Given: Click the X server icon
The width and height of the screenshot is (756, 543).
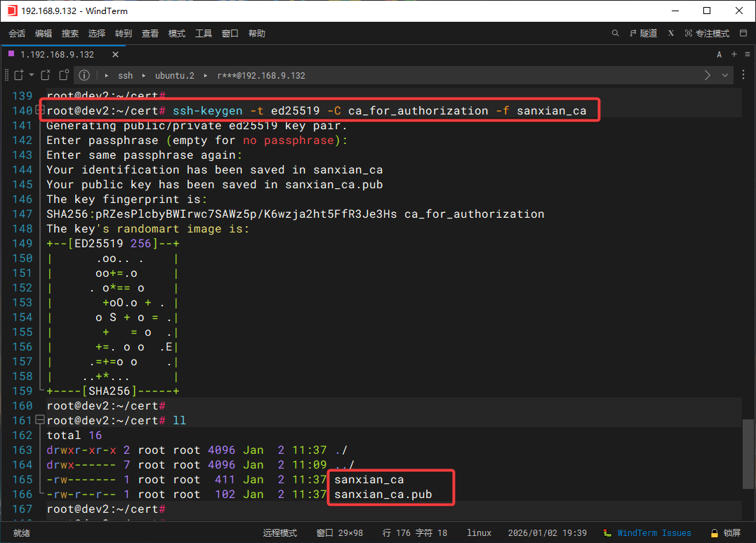Looking at the screenshot, I should (x=671, y=33).
